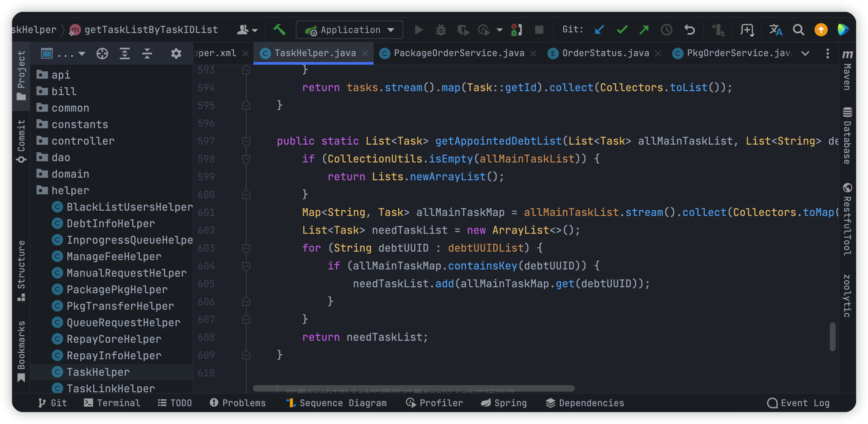Open the Dependencies tool window

click(584, 403)
